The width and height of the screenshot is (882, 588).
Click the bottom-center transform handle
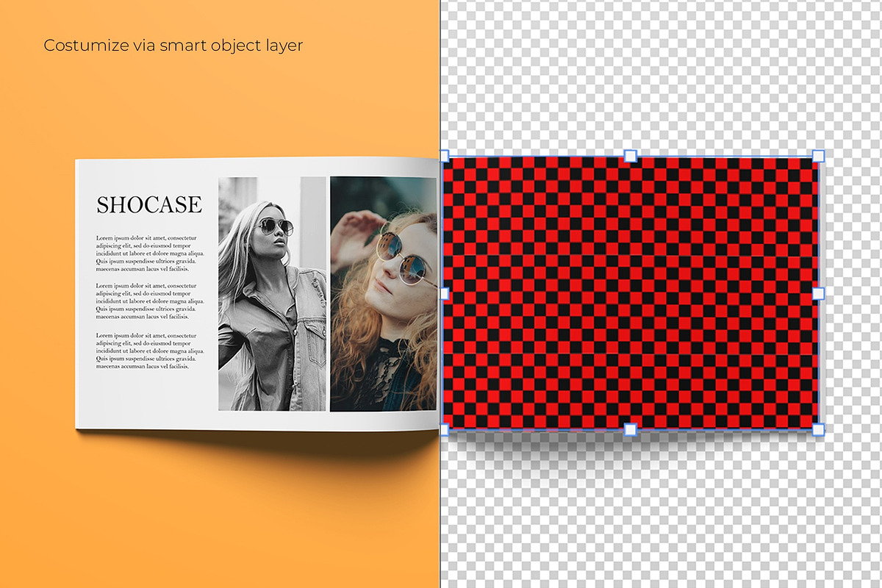coord(630,429)
